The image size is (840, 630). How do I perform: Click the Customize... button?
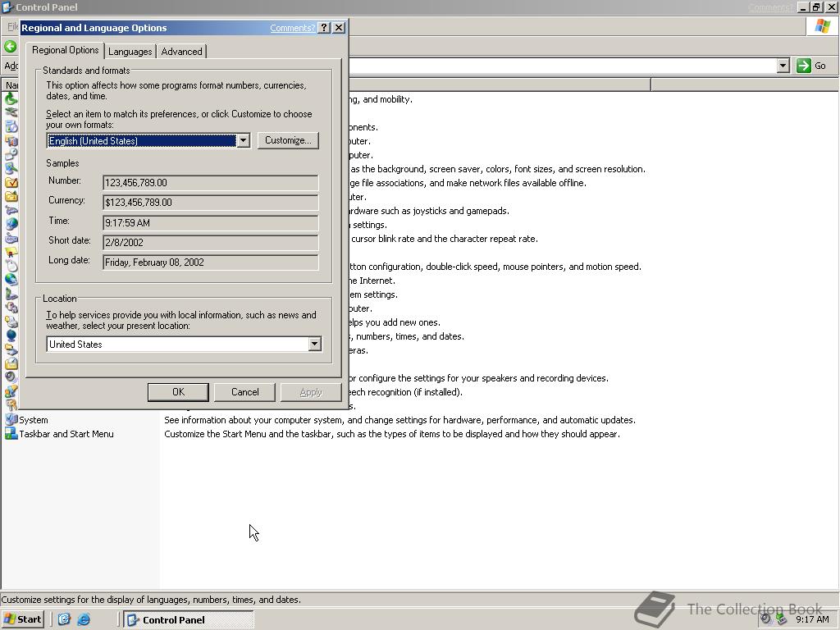coord(288,140)
